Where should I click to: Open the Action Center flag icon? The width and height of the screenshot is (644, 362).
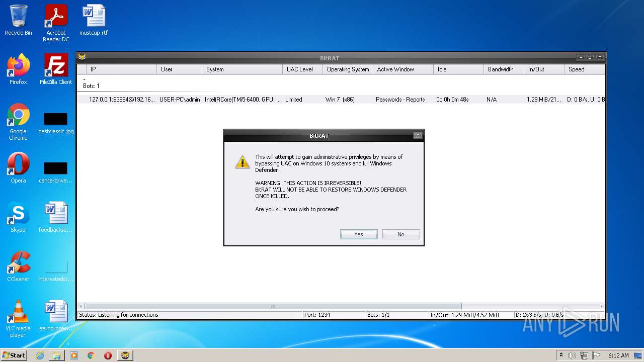596,355
